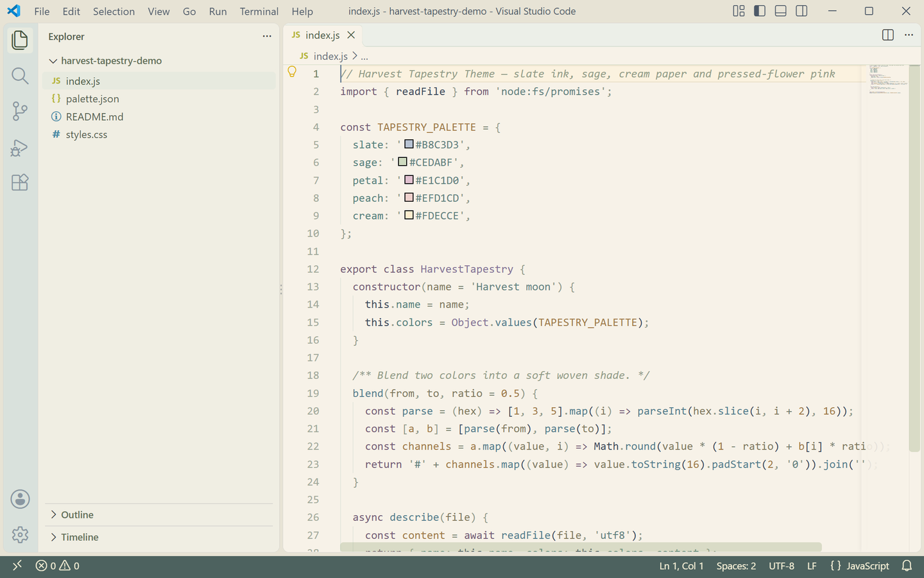Image resolution: width=924 pixels, height=578 pixels.
Task: Open the Manage gear icon
Action: 20,534
